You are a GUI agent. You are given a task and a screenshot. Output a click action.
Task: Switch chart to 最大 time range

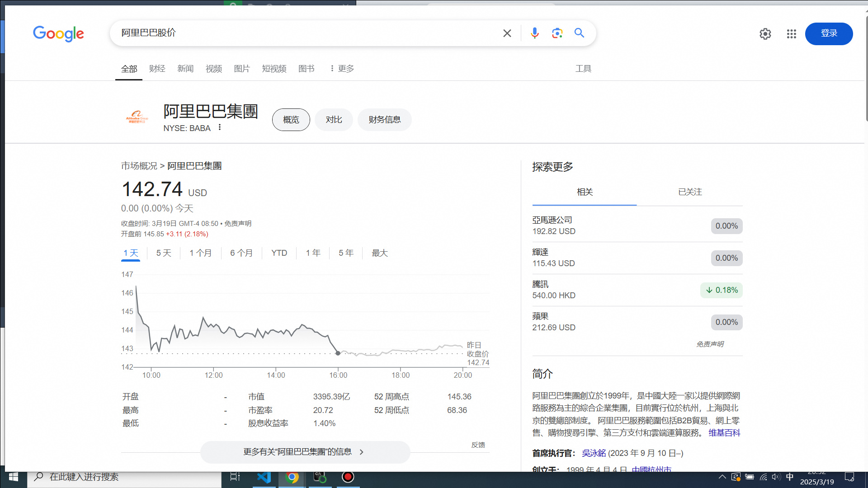379,253
